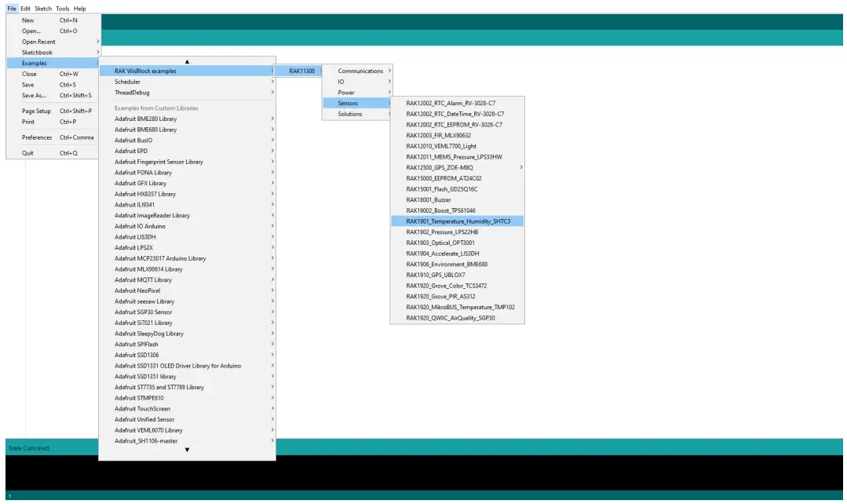
Task: Expand Adafruit GFX Library examples
Action: (x=187, y=183)
